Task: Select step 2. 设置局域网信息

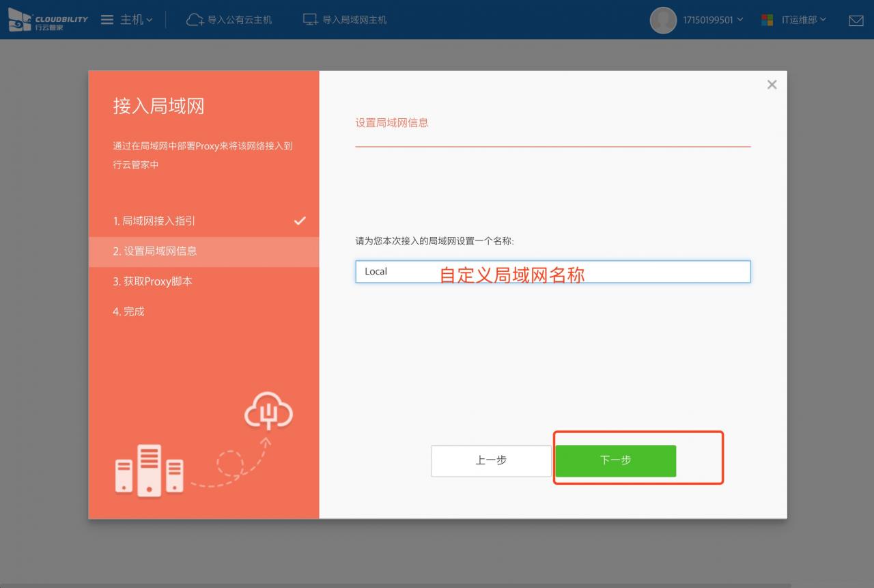Action: pos(155,251)
